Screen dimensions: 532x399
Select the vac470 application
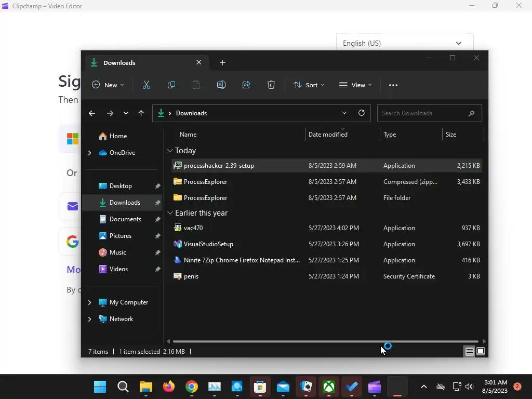pyautogui.click(x=327, y=228)
